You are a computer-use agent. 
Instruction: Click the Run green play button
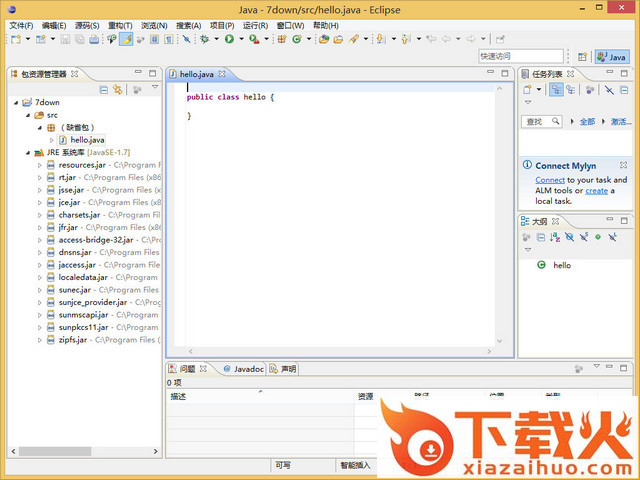pos(229,39)
